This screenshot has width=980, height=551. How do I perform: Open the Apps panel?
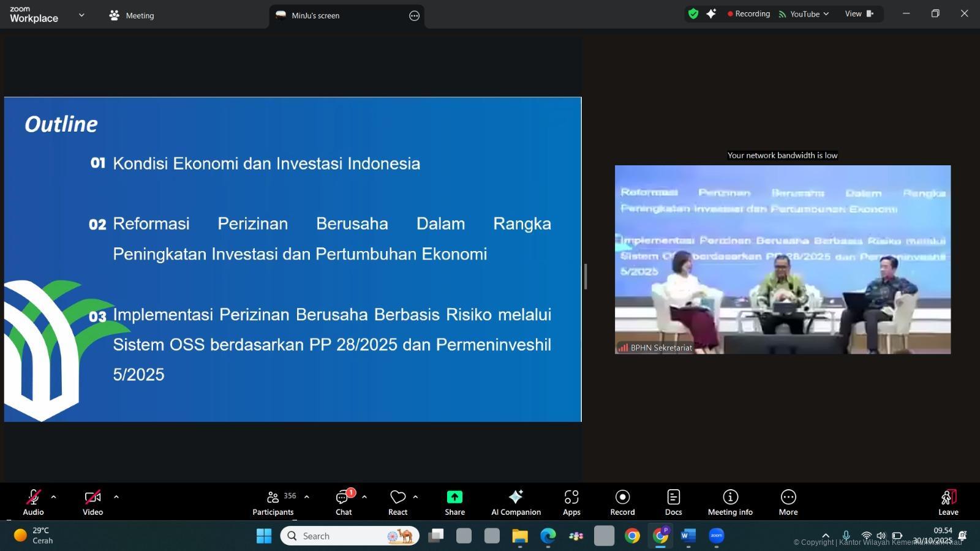click(571, 503)
